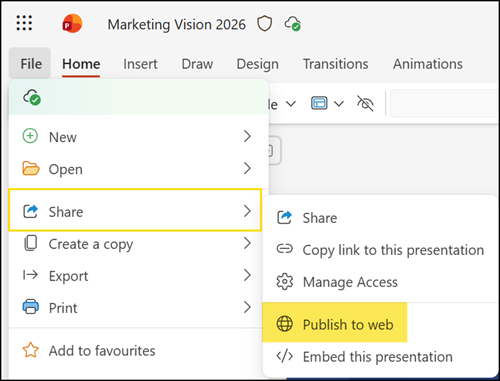This screenshot has height=381, width=500.
Task: Click the Manage Access gear icon
Action: coord(285,282)
